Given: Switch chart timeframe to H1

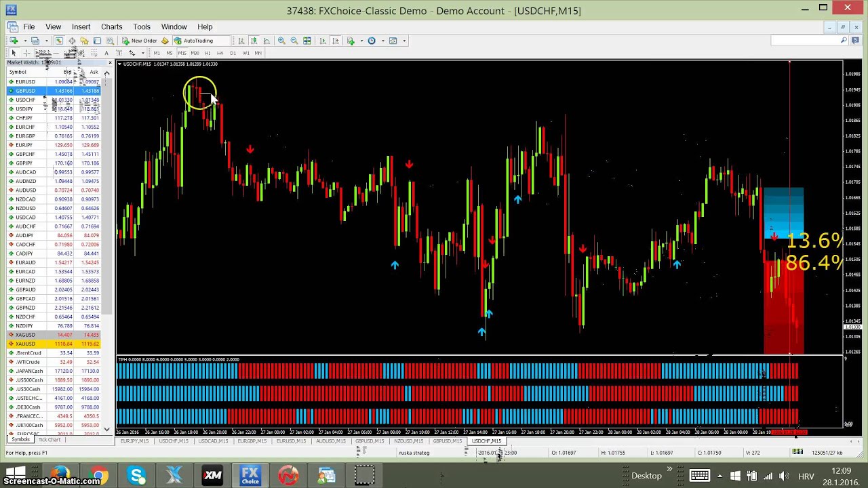Looking at the screenshot, I should point(208,53).
